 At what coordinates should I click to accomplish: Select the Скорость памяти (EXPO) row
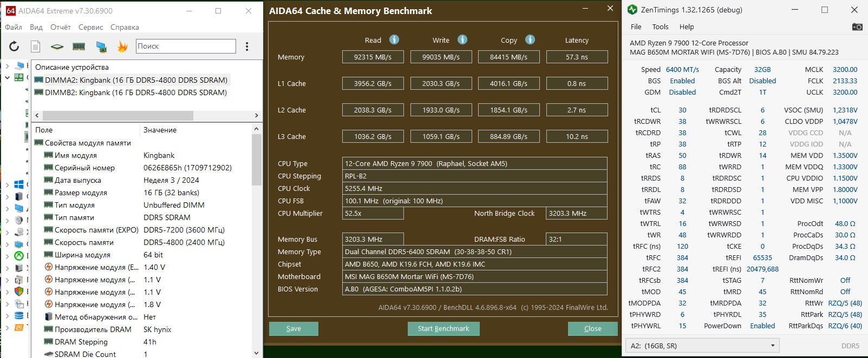[142, 230]
